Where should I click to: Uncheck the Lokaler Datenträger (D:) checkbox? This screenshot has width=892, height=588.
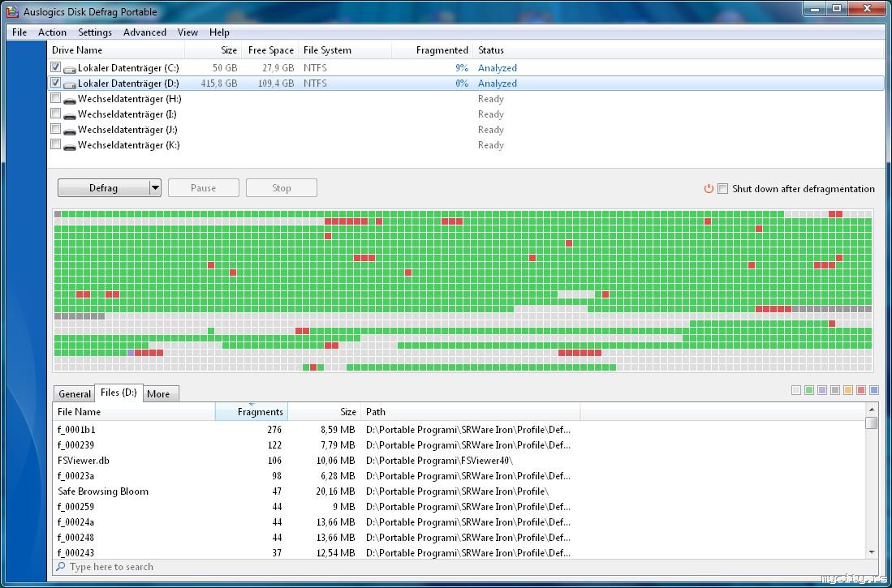(x=56, y=83)
